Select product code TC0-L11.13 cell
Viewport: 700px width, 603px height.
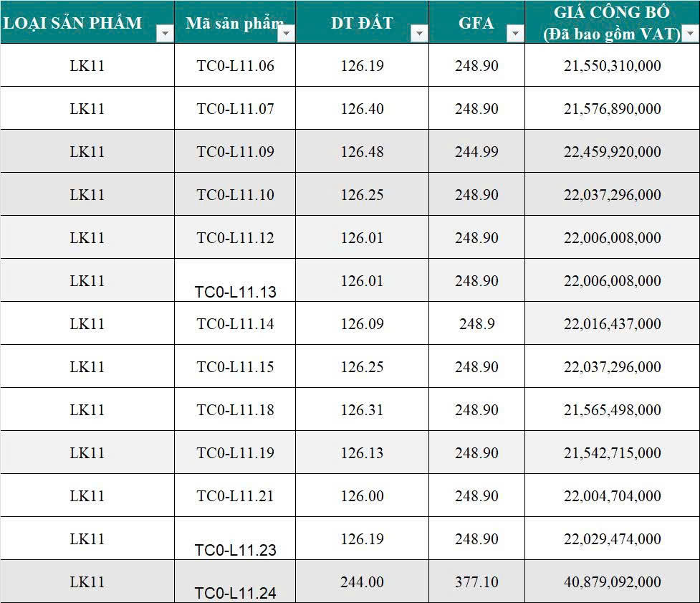[235, 291]
